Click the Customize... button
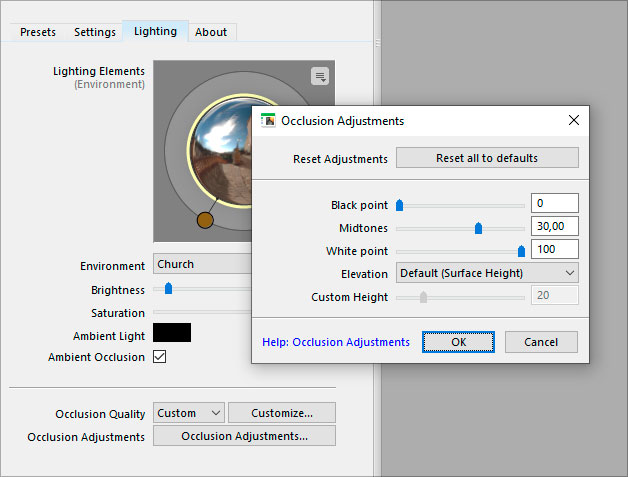Screen dimensions: 628x477 [281, 412]
